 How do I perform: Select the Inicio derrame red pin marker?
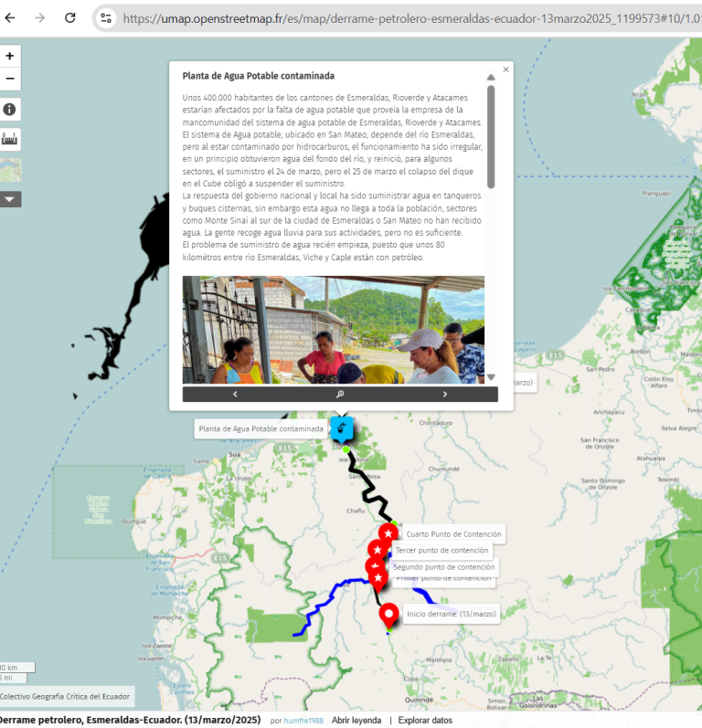388,615
